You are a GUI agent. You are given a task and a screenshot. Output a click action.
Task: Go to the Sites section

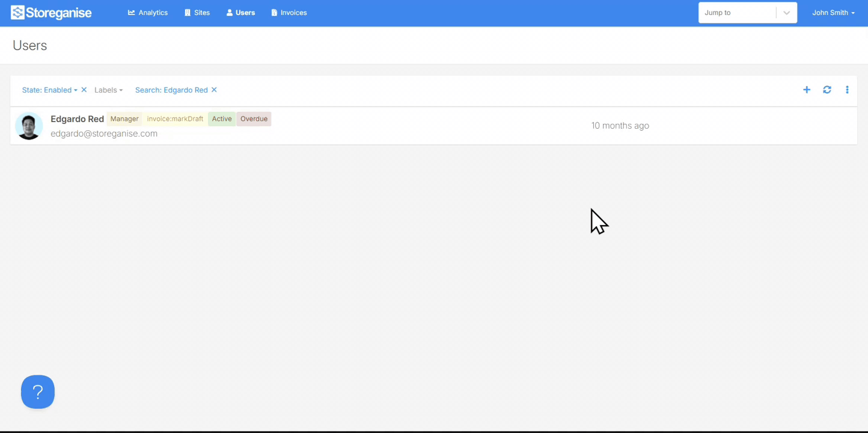[x=197, y=13]
